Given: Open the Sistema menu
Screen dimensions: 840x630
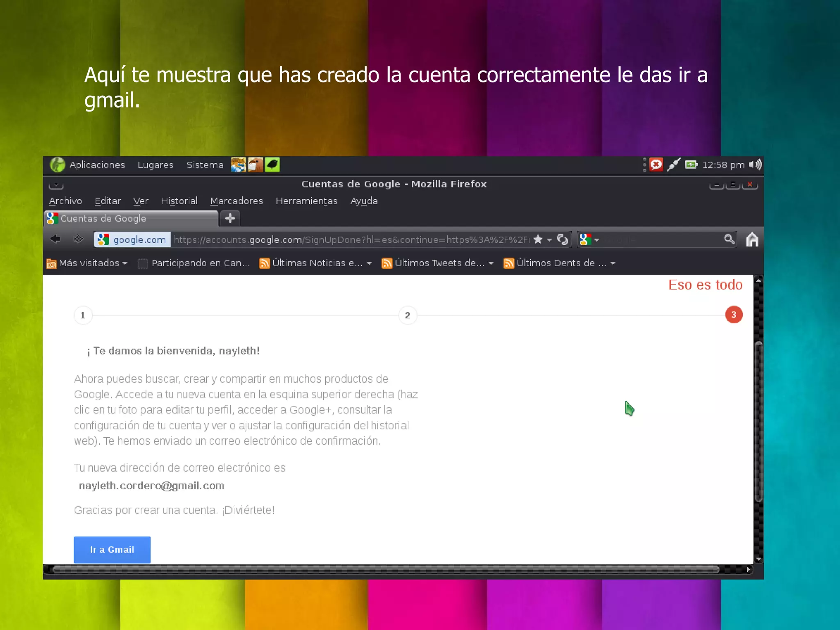Looking at the screenshot, I should [205, 165].
